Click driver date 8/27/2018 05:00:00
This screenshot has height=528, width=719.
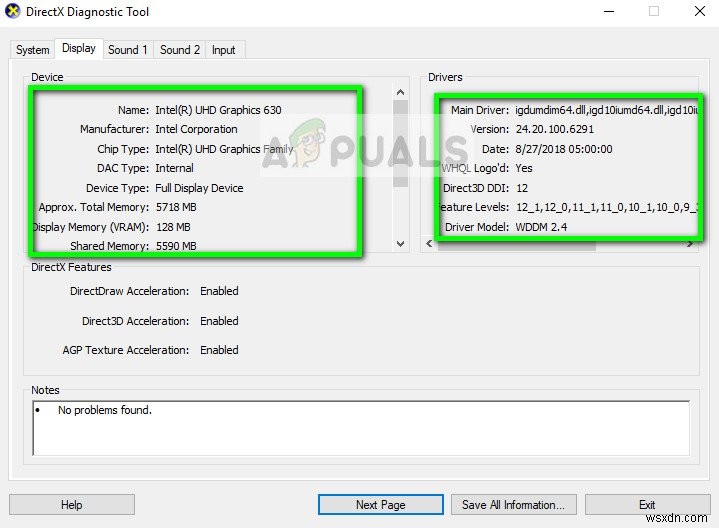(x=564, y=149)
